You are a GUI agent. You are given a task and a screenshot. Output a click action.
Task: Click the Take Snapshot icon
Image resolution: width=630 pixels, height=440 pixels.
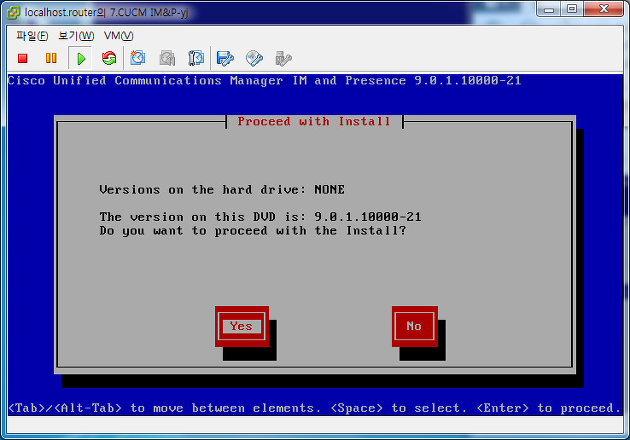click(x=138, y=58)
